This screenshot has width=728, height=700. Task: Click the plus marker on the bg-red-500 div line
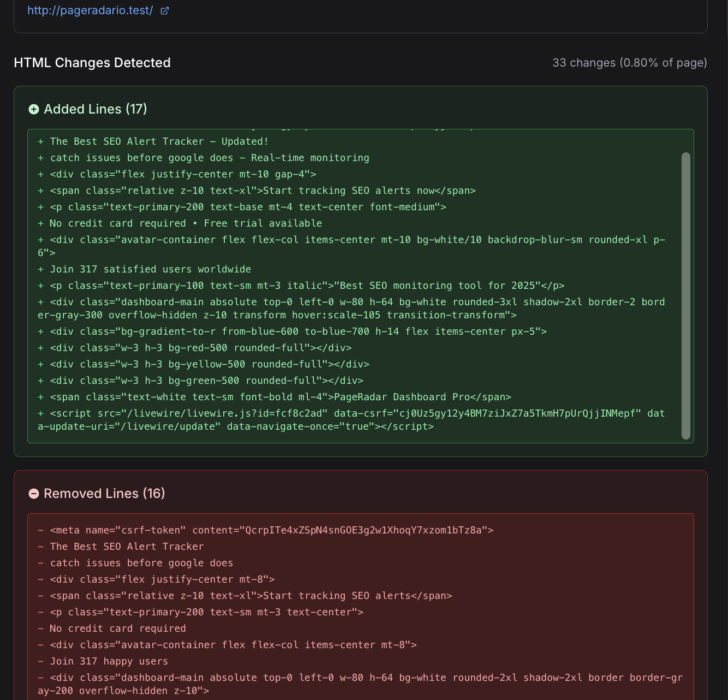[x=40, y=348]
